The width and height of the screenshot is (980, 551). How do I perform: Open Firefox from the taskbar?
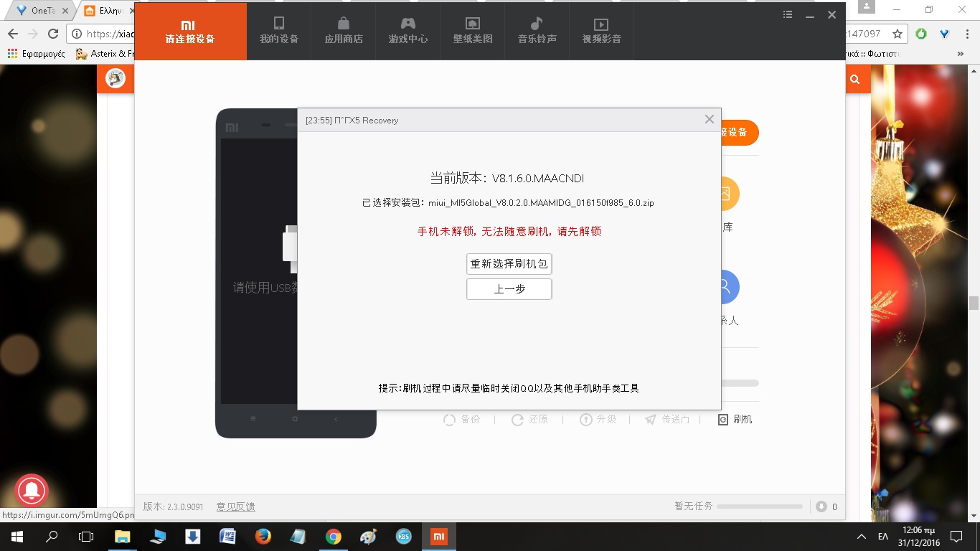pyautogui.click(x=263, y=537)
